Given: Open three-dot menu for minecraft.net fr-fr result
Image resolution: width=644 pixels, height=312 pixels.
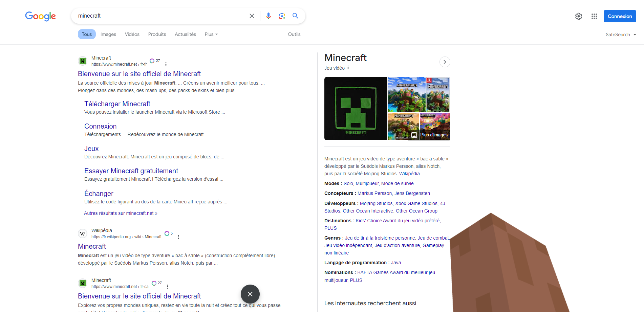Looking at the screenshot, I should click(x=166, y=64).
